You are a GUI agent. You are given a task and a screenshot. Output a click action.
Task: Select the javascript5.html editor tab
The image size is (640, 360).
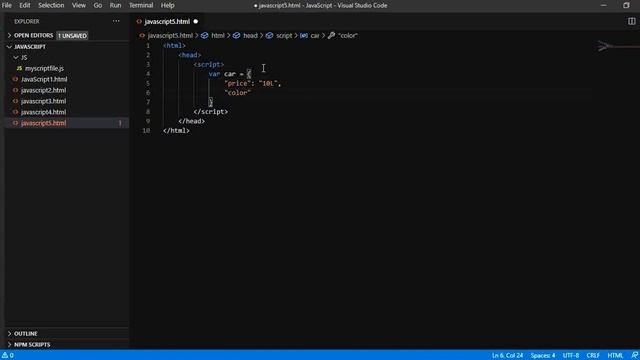167,21
